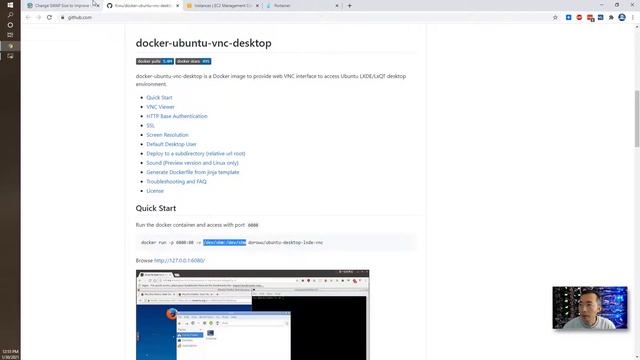The height and width of the screenshot is (360, 640).
Task: Select the Chrome app in the taskbar
Action: 11,46
